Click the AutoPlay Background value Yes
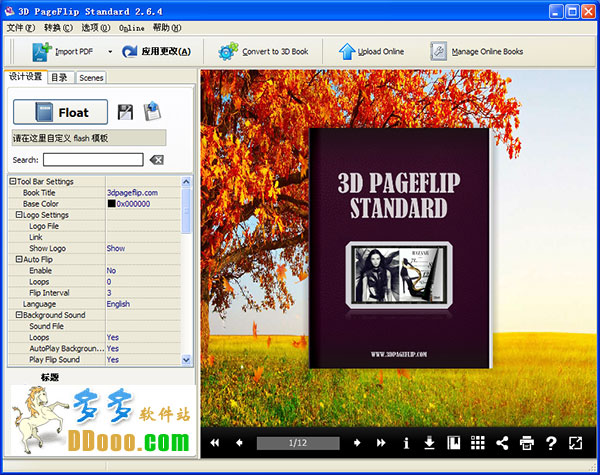600x475 pixels. click(112, 348)
